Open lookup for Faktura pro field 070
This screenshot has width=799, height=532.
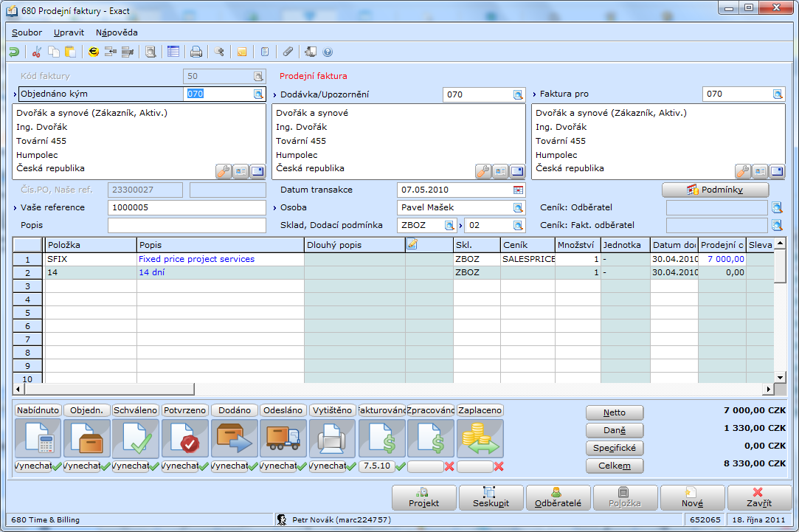[x=778, y=94]
